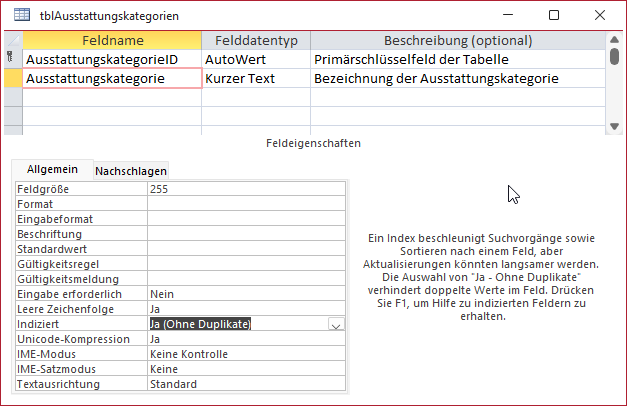The height and width of the screenshot is (406, 627).
Task: Click the Leere Zeichenfolge value Ja
Action: (x=246, y=309)
